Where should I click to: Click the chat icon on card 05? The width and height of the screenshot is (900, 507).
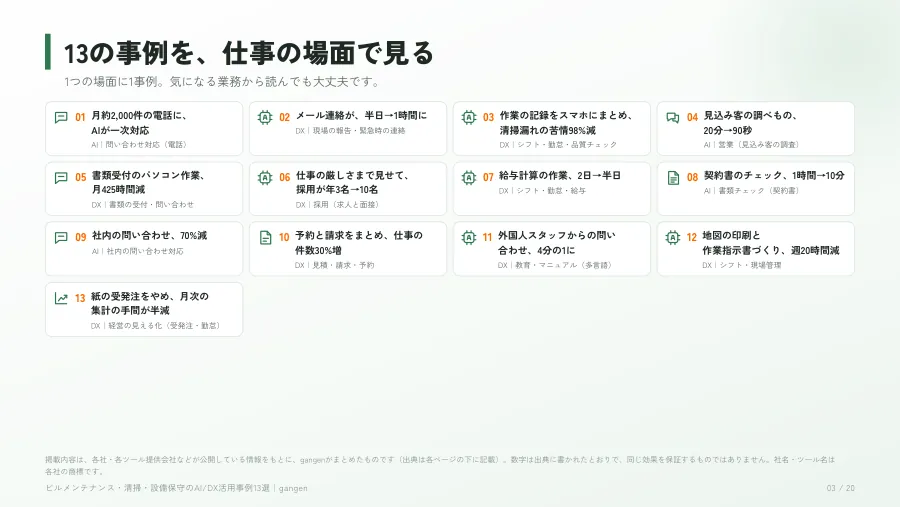coord(61,178)
